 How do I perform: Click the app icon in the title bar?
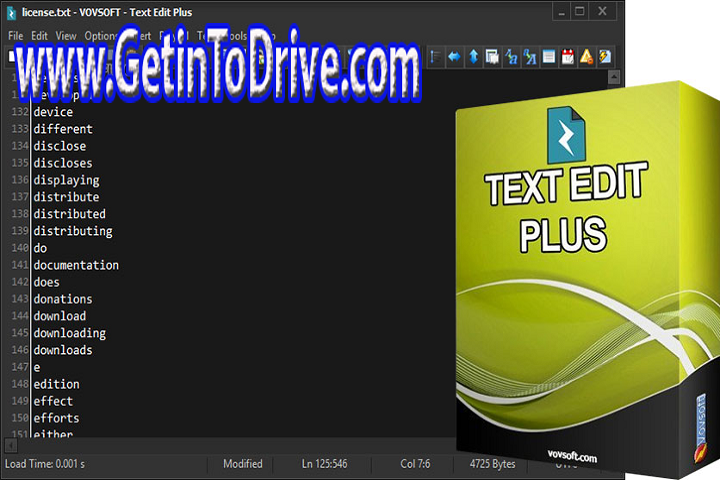11,13
